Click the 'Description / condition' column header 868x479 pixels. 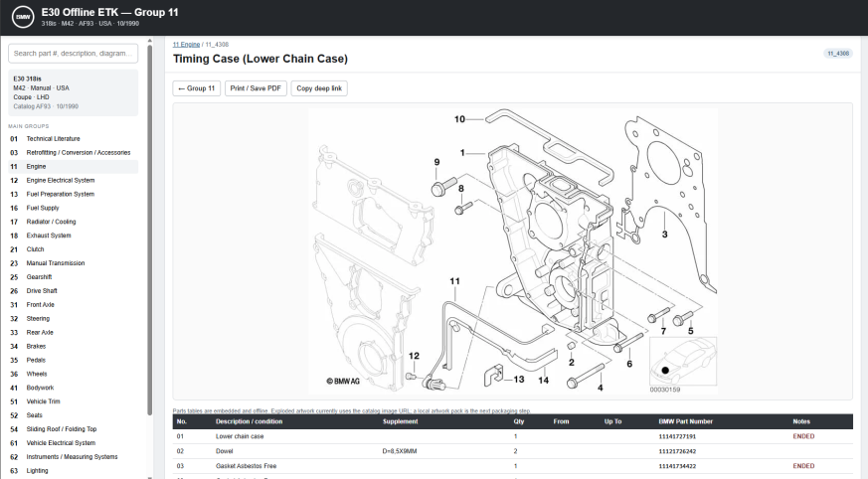[250, 421]
